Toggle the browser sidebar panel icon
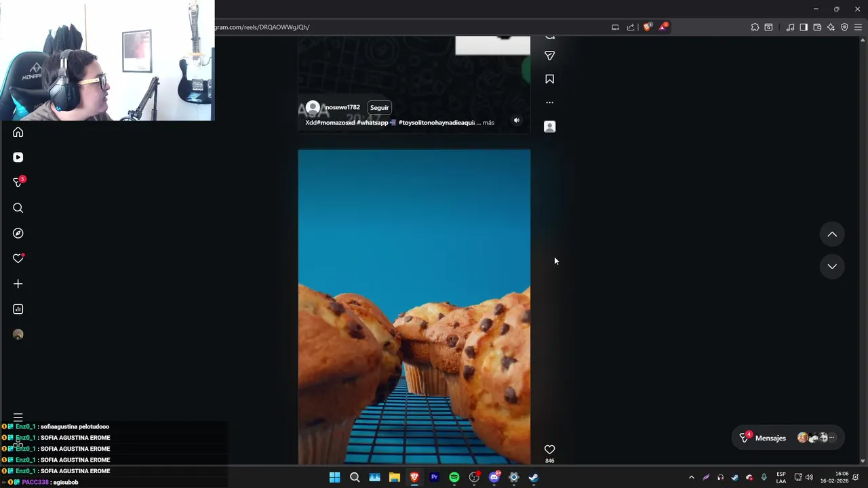This screenshot has width=868, height=488. pos(804,27)
